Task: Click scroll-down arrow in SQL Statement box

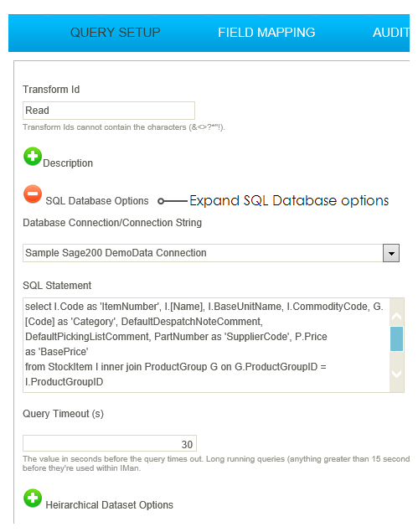Action: coord(396,373)
